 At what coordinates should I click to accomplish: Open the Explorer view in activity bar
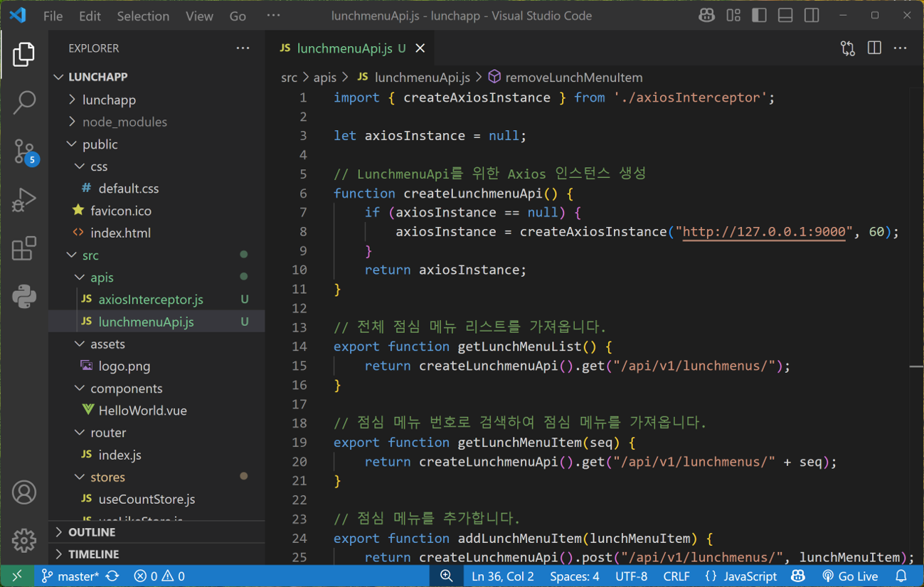[23, 55]
